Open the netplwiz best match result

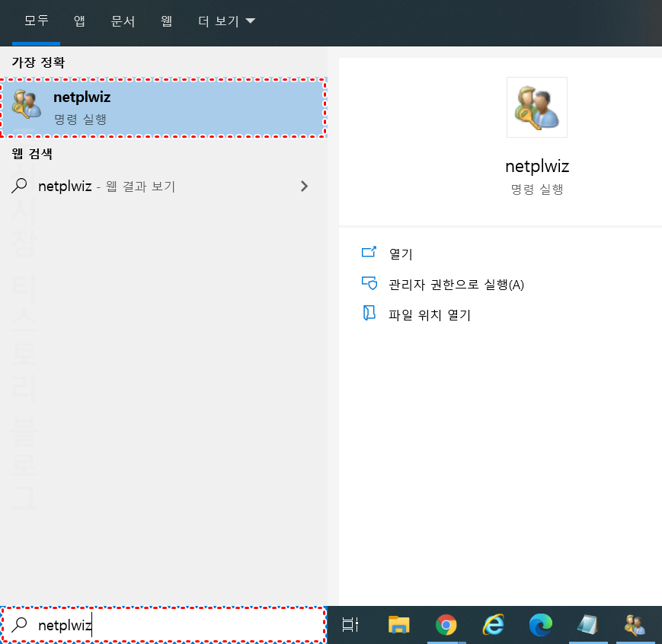163,107
